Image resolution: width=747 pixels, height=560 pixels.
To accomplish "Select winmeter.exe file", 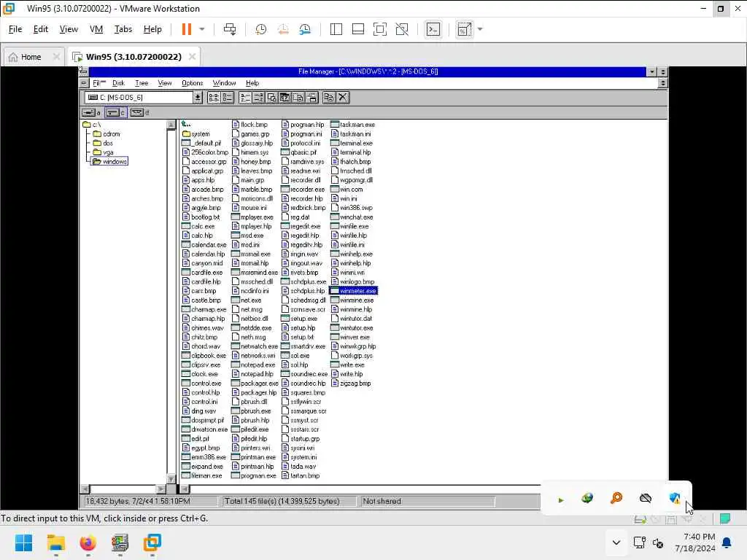I will coord(354,290).
